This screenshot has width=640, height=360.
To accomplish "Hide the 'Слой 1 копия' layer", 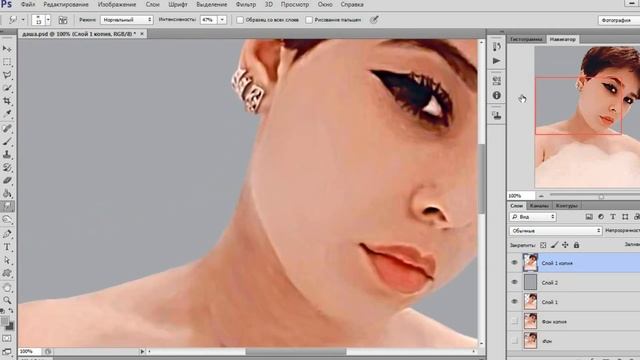I will click(x=514, y=262).
